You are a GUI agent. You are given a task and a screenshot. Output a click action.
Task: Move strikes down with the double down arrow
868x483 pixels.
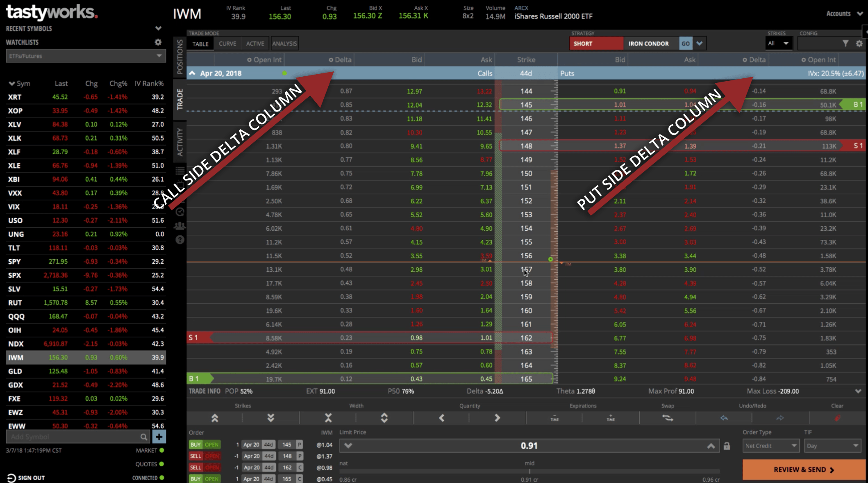(x=271, y=418)
